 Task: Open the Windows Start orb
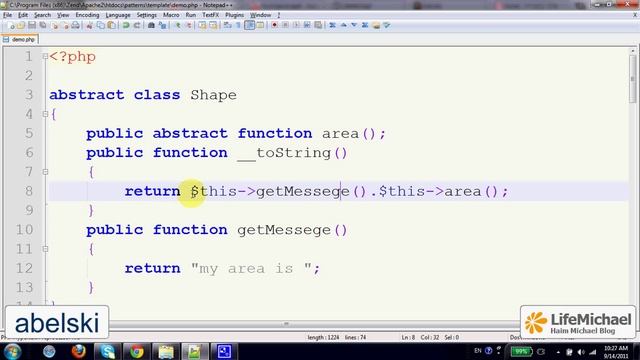pyautogui.click(x=12, y=351)
